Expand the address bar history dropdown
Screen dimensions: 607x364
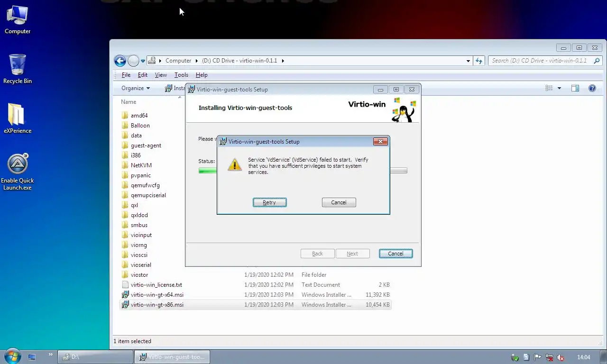(468, 61)
